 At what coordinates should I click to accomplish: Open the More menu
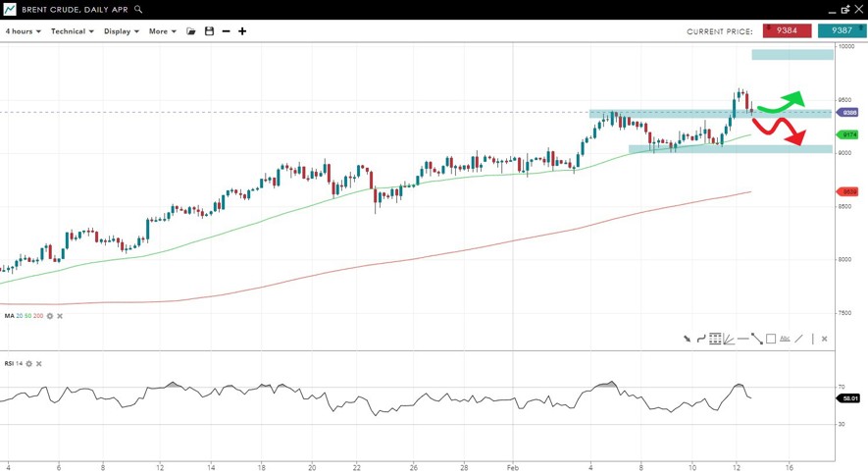click(162, 31)
